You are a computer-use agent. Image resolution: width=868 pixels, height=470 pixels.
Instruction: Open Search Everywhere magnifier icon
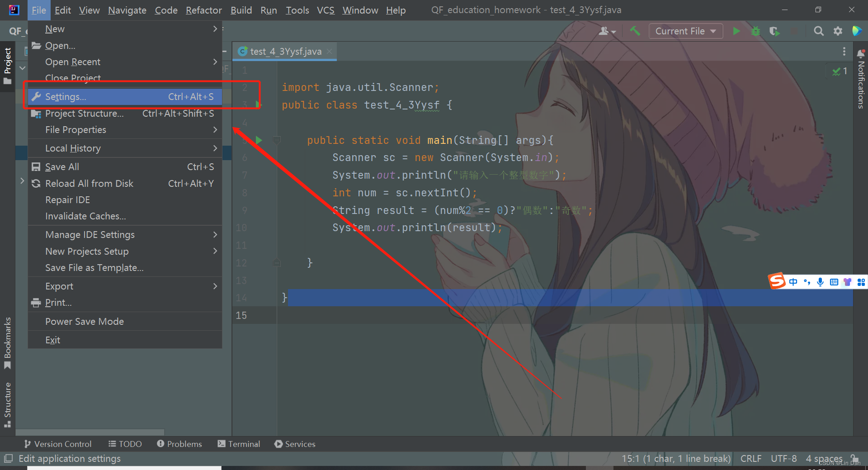coord(818,31)
